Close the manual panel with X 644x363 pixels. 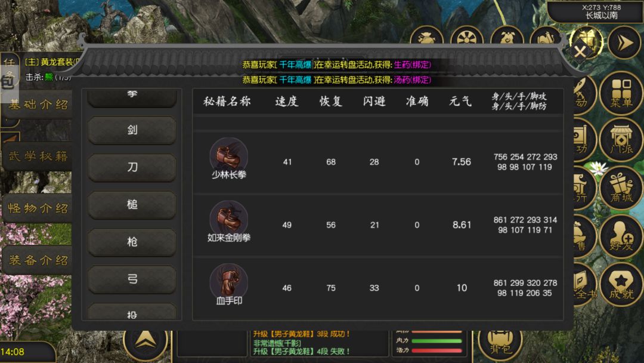(x=580, y=52)
